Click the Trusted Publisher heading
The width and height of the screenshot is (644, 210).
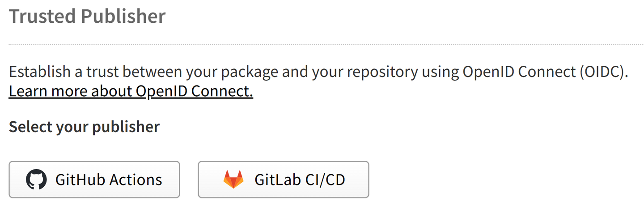pyautogui.click(x=87, y=17)
